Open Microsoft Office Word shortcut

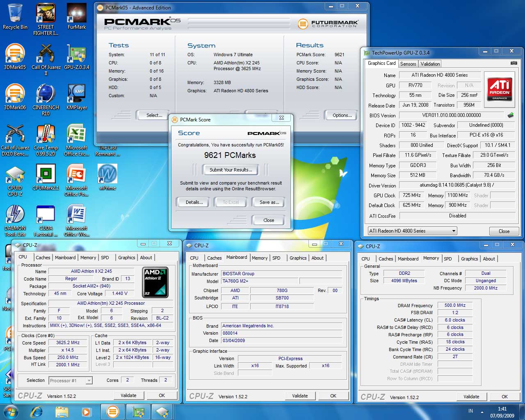point(77,220)
